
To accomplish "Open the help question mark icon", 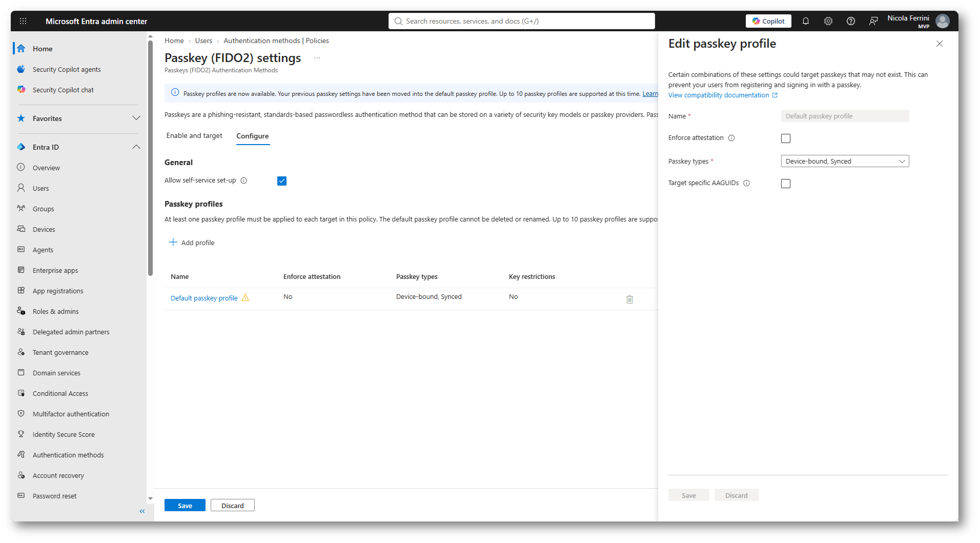I will 851,21.
